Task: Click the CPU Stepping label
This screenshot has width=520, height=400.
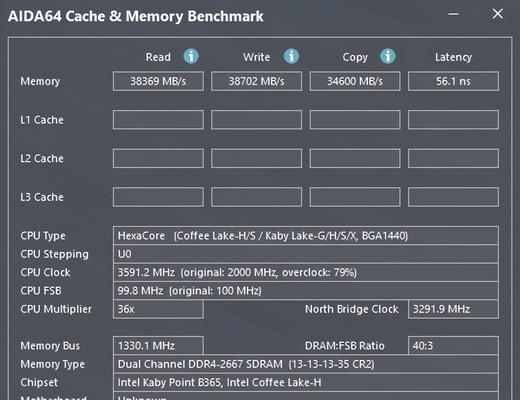Action: (54, 254)
